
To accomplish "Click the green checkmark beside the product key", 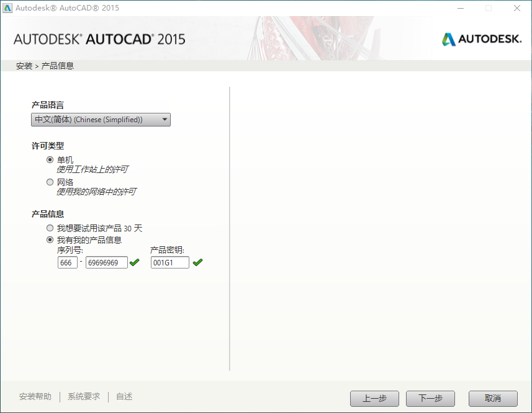I will point(198,262).
